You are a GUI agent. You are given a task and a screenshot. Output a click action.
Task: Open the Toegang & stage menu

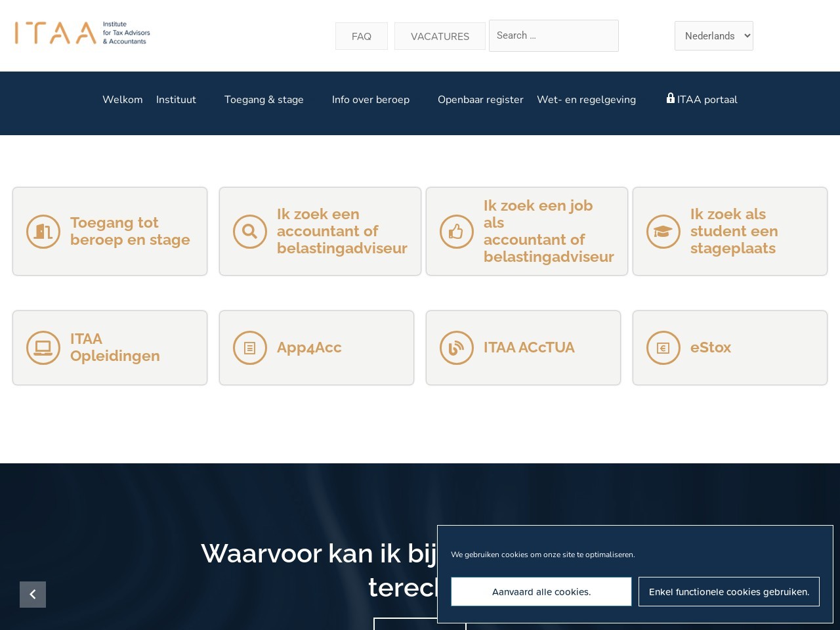coord(264,100)
